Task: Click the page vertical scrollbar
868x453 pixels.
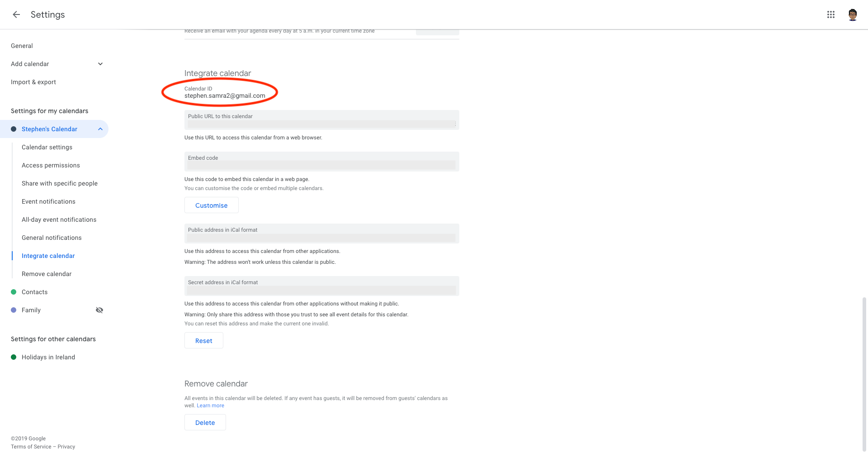Action: [x=864, y=373]
